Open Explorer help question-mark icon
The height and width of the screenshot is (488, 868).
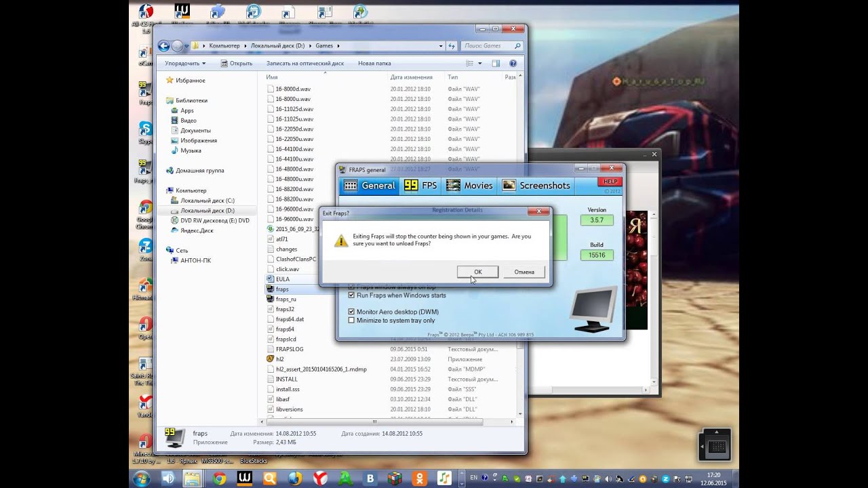point(513,63)
